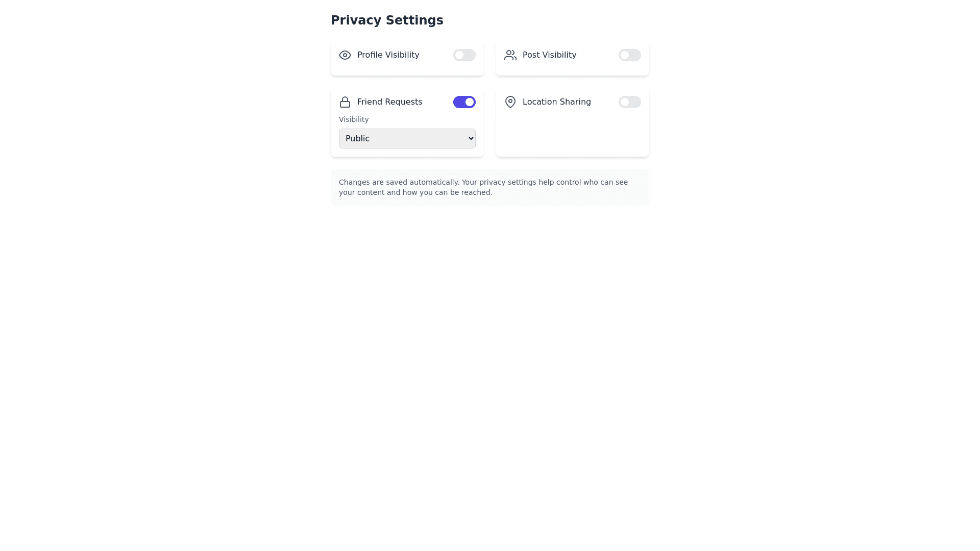Click the eye icon beside Profile Visibility
Viewport: 980px width, 551px height.
click(x=345, y=55)
